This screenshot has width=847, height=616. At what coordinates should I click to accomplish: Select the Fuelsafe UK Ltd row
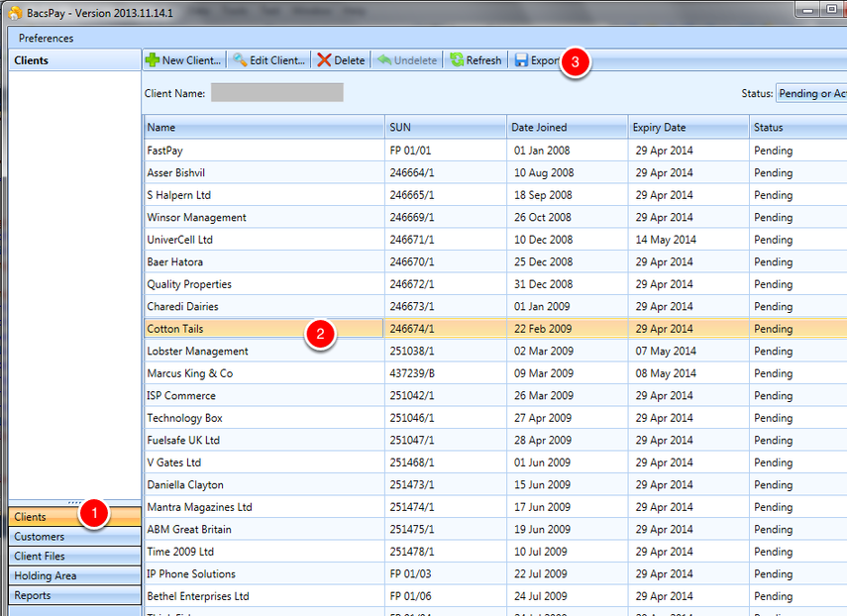495,440
